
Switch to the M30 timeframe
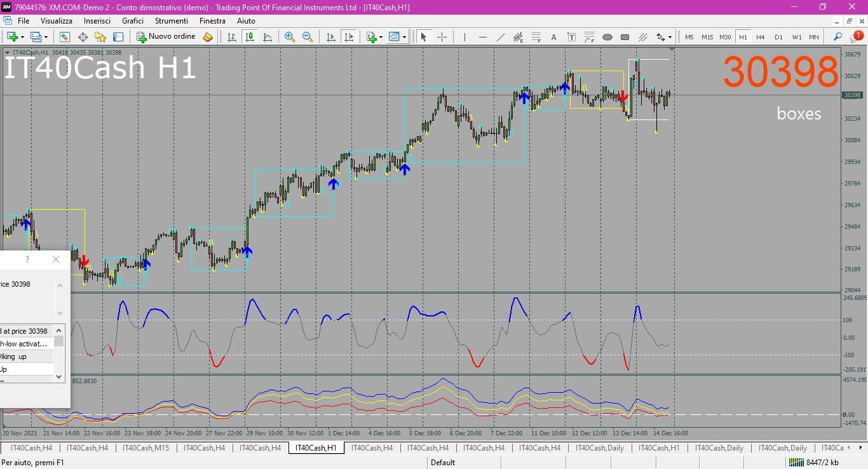[725, 37]
